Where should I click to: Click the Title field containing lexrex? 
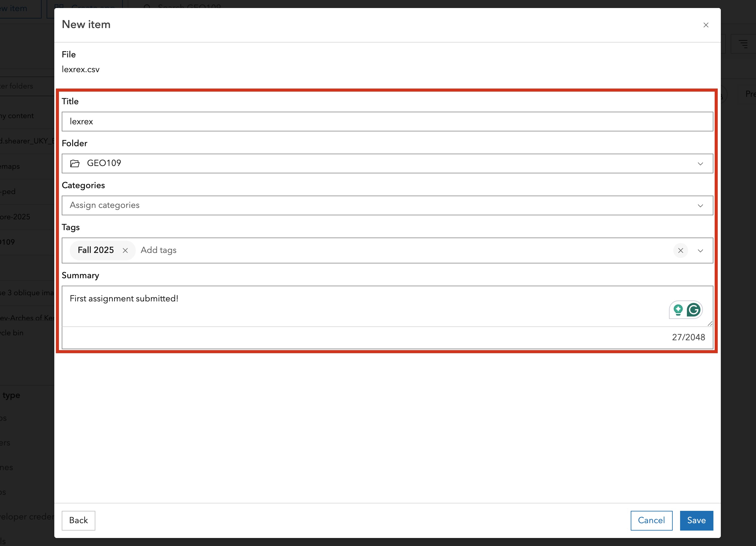point(387,122)
